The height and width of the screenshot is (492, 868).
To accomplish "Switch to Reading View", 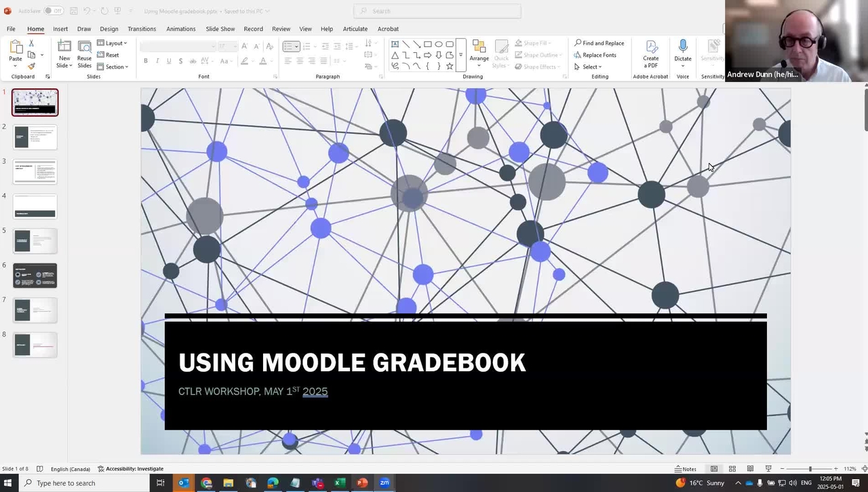I will coord(750,469).
